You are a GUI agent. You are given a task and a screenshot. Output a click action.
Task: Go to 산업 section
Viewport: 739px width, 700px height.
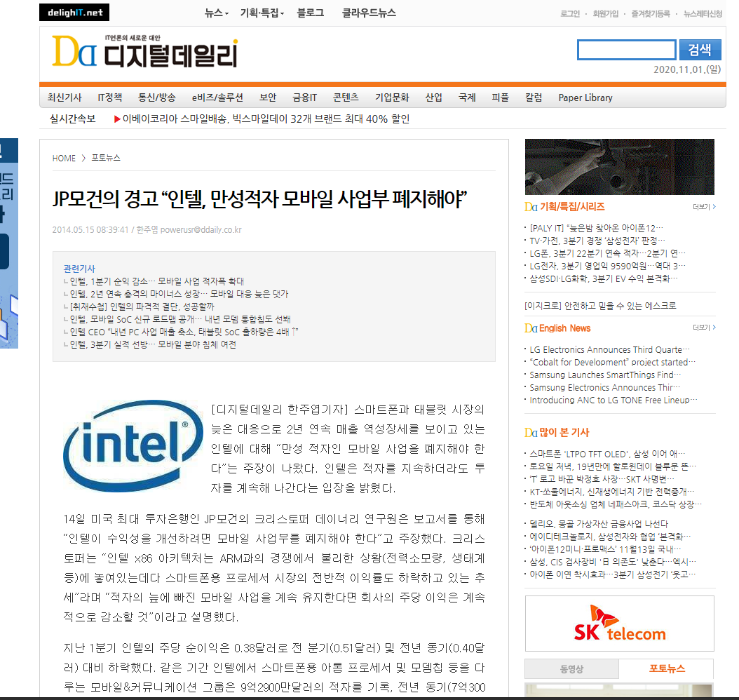433,97
